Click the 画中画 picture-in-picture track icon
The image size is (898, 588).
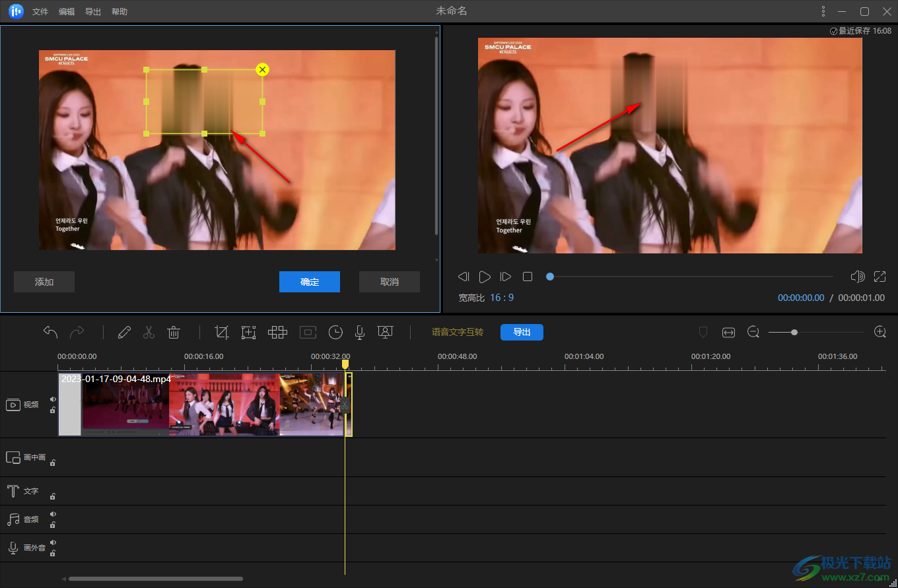pyautogui.click(x=13, y=457)
